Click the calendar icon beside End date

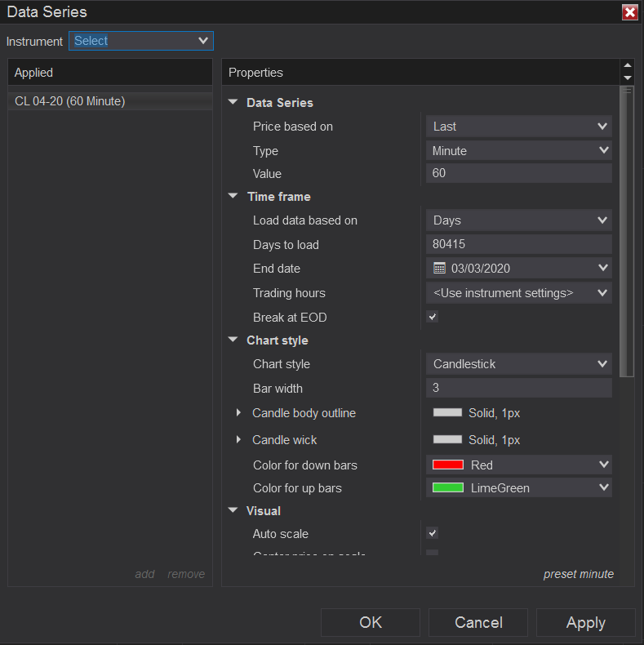click(439, 268)
